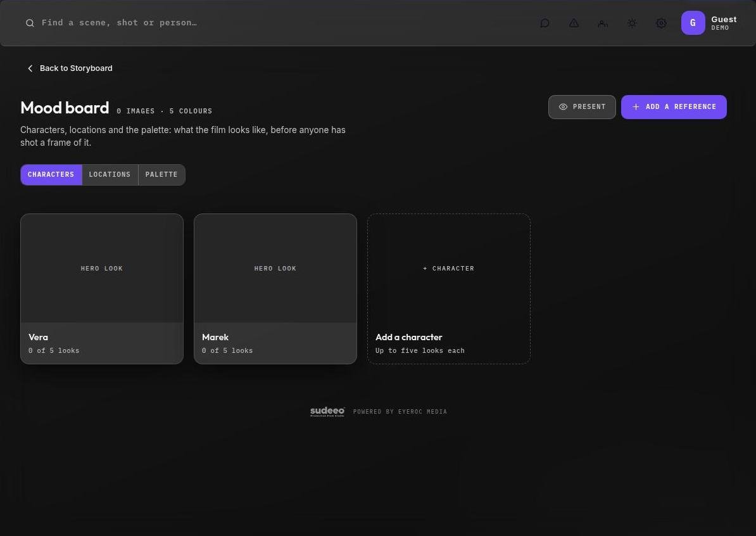Click the search magnifier icon
756x536 pixels.
click(30, 23)
